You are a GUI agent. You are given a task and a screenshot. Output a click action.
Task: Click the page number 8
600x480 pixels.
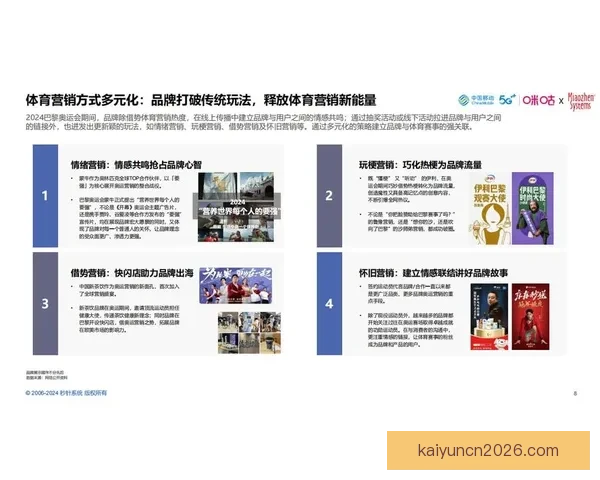click(575, 393)
